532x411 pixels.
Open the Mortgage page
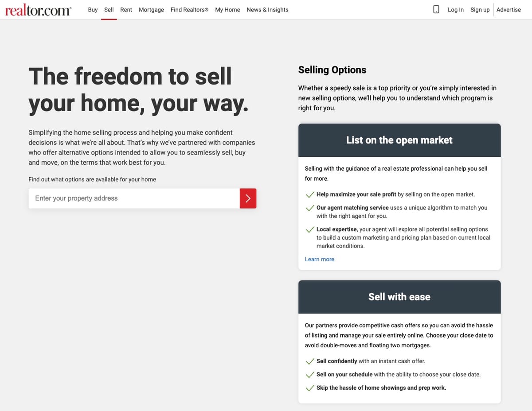click(151, 9)
